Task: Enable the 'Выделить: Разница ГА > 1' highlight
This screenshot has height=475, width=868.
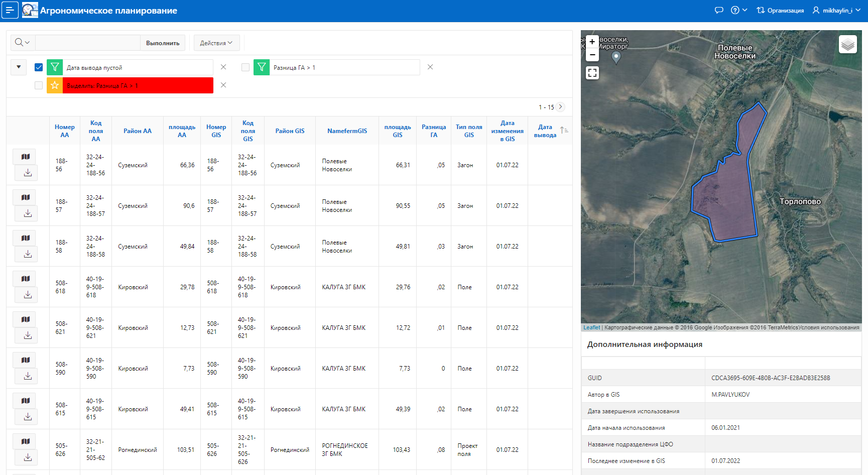Action: pyautogui.click(x=39, y=85)
